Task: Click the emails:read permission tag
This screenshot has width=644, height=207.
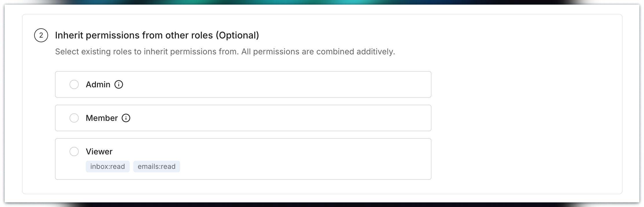Action: pos(156,167)
